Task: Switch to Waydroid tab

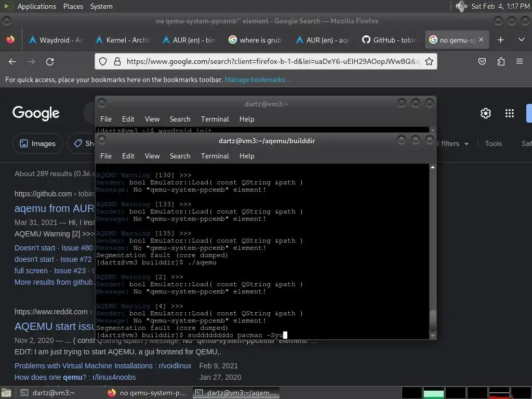Action: pyautogui.click(x=56, y=40)
